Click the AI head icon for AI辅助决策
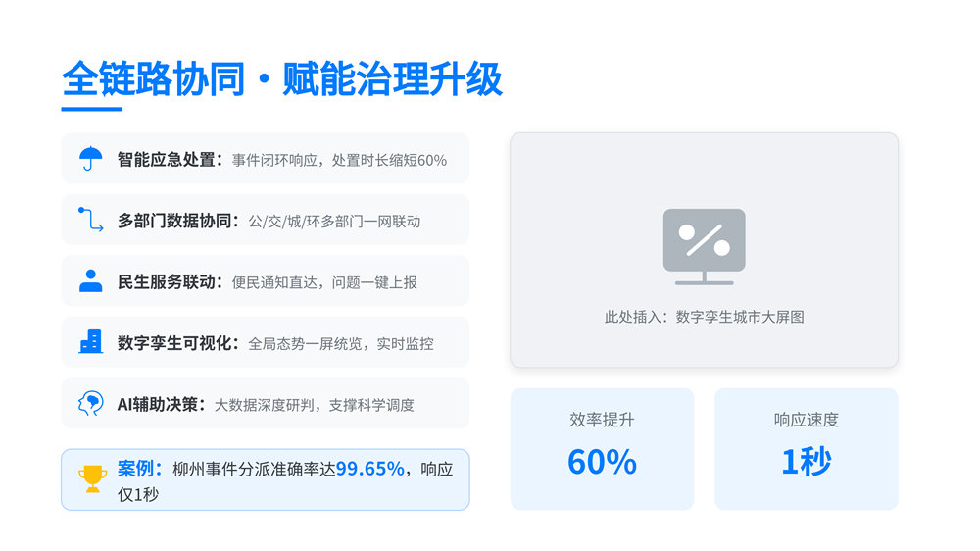 [x=91, y=403]
